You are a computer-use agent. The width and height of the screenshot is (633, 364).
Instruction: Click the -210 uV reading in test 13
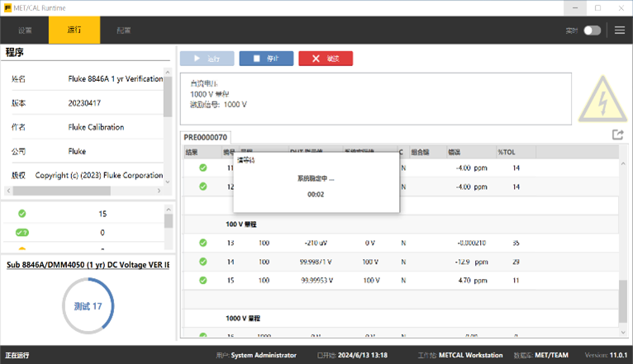[x=316, y=243]
